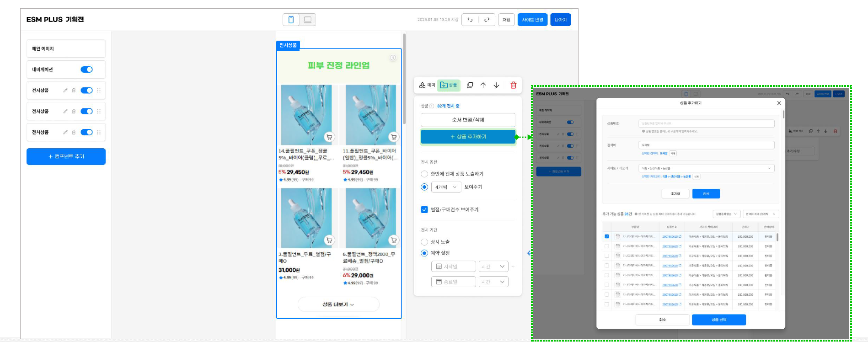Screen dimensions: 868x342
Task: Click the drag handle on the middle 전시상품 row
Action: pyautogui.click(x=99, y=112)
